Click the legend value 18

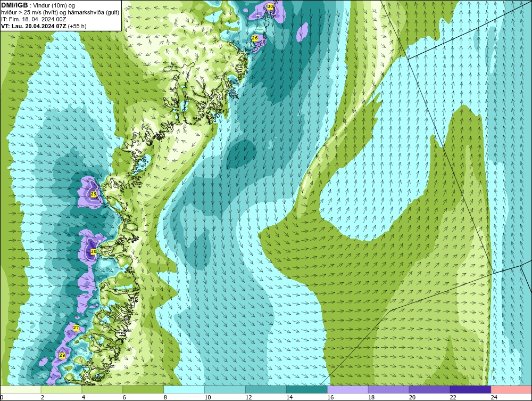pyautogui.click(x=371, y=397)
